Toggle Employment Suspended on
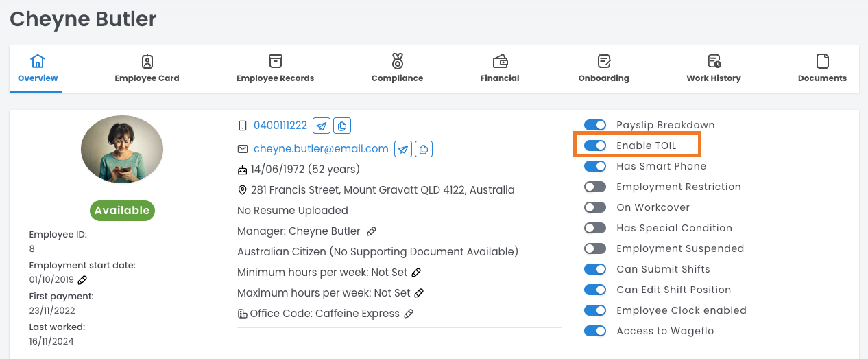Image resolution: width=868 pixels, height=359 pixels. tap(595, 248)
